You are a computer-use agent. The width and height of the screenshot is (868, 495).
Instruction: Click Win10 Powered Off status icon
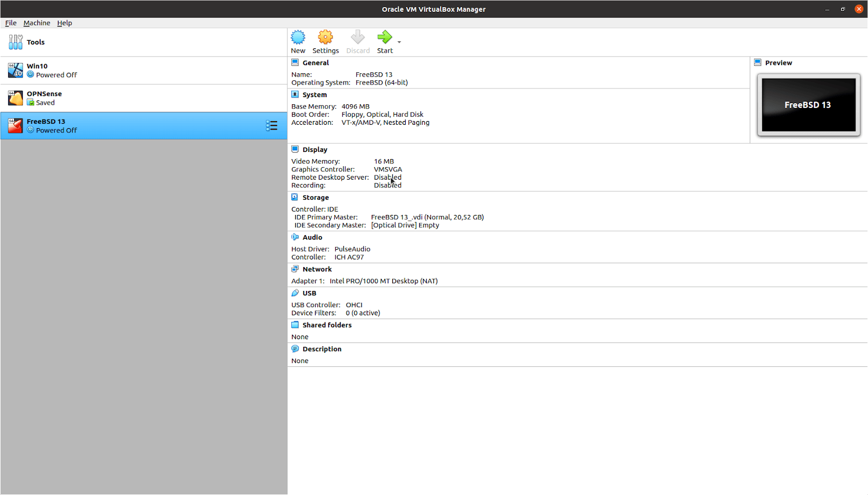coord(30,74)
